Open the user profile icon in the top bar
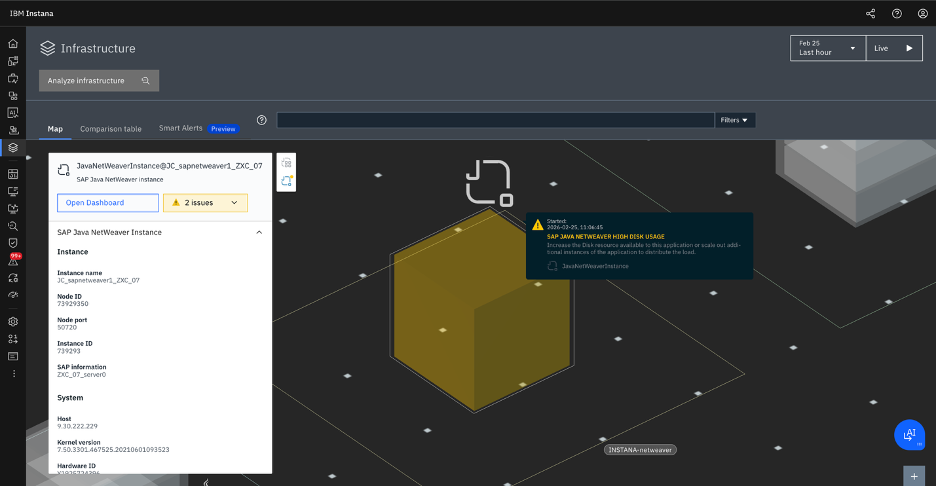The image size is (936, 486). [922, 14]
